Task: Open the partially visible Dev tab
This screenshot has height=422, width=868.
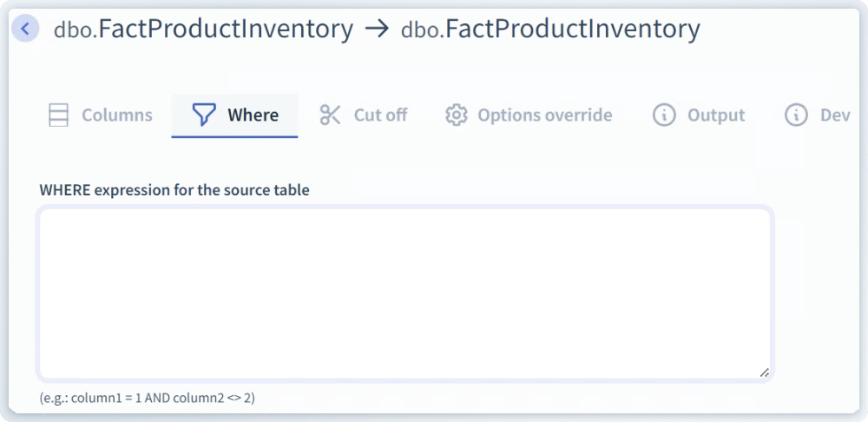Action: (834, 115)
